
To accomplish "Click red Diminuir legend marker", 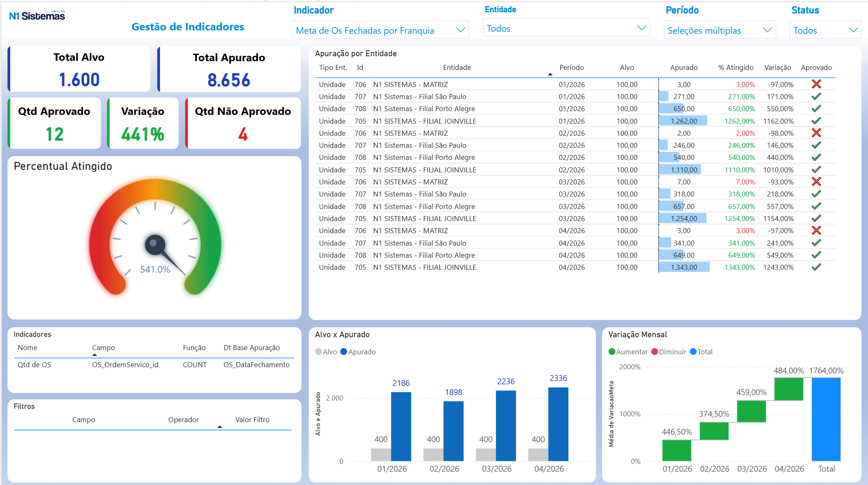I will click(x=655, y=352).
